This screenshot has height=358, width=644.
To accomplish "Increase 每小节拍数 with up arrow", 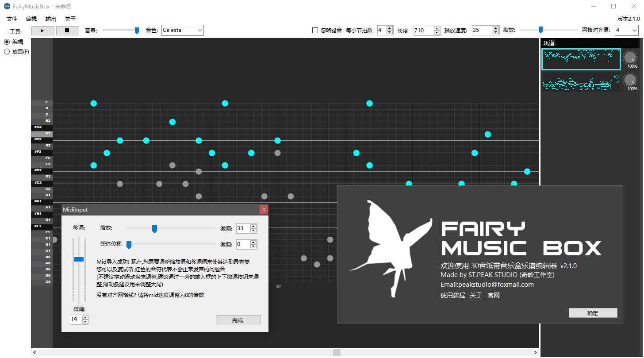I will (390, 28).
